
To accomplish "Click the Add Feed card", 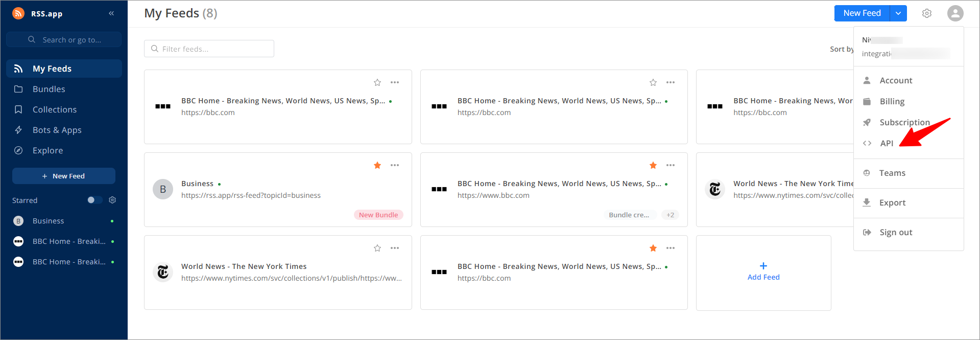I will [x=763, y=273].
